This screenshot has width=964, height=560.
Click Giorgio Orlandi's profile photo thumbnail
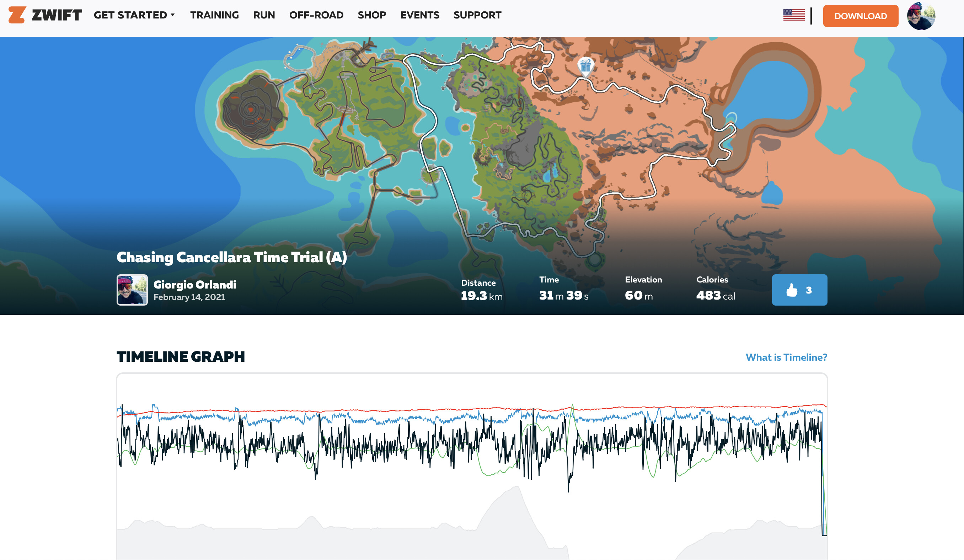point(132,290)
